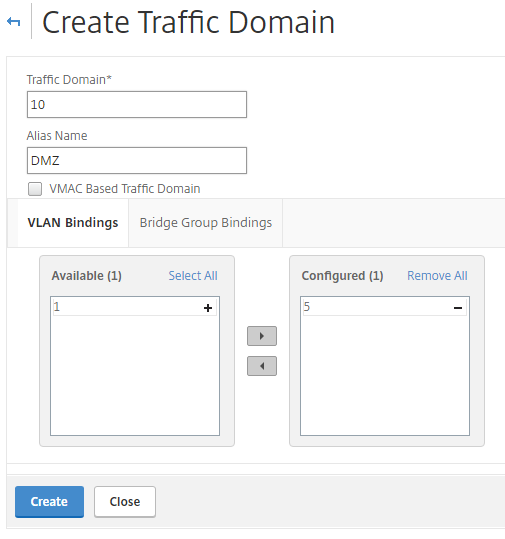
Task: Focus the Traffic Domain input field
Action: [x=137, y=104]
